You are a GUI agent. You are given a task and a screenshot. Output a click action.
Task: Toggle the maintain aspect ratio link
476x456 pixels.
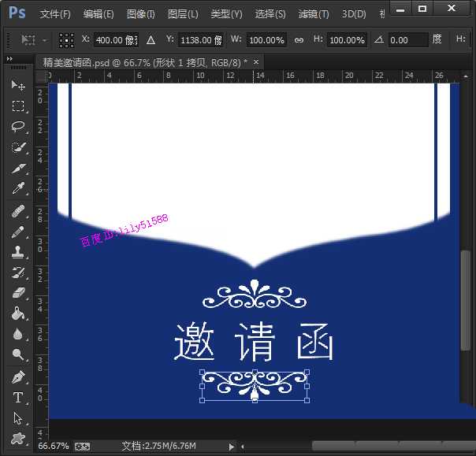[x=299, y=40]
